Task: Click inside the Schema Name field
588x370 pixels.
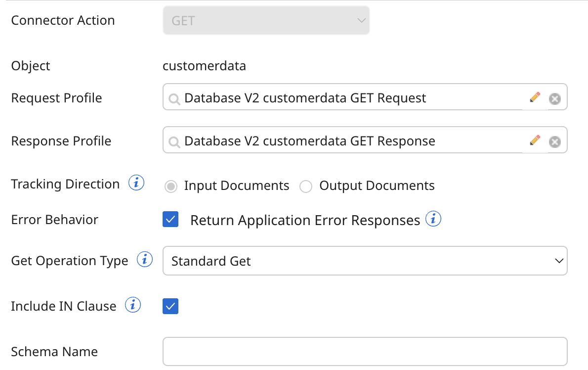Action: click(x=365, y=351)
